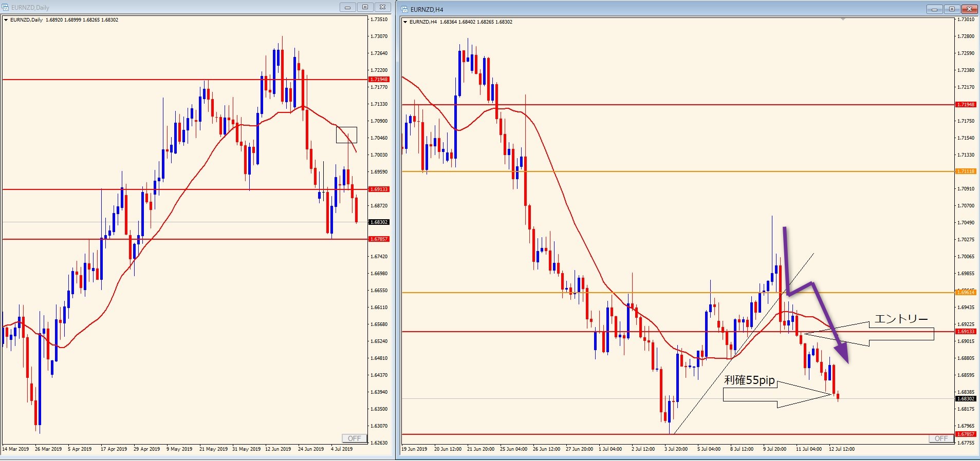
Task: Maximize the EURNZD,Daily chart window
Action: [365, 7]
